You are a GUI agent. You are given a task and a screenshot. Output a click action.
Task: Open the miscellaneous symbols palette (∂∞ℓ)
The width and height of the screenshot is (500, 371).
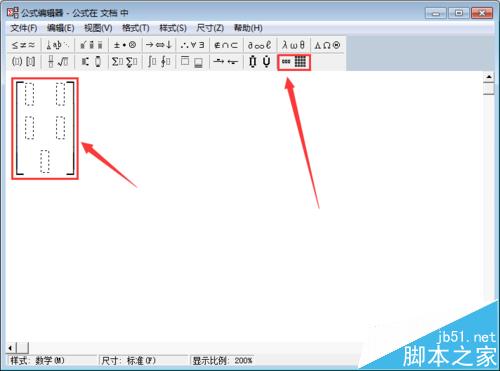coord(260,45)
